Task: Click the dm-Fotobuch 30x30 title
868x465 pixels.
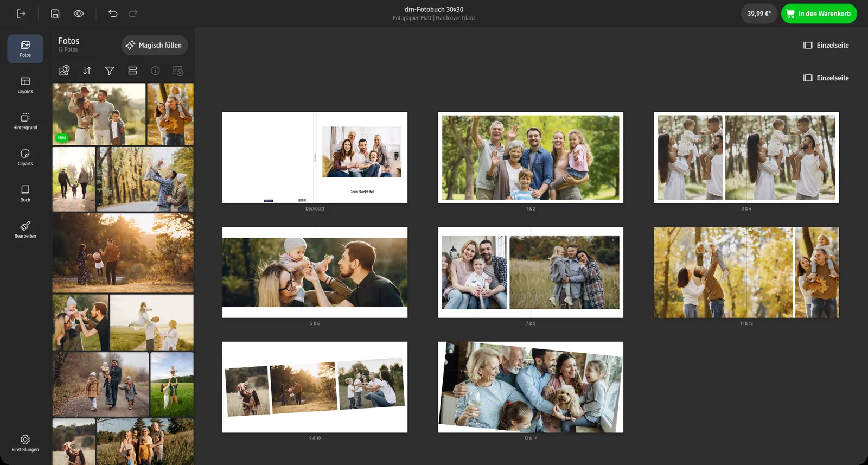Action: (x=434, y=9)
